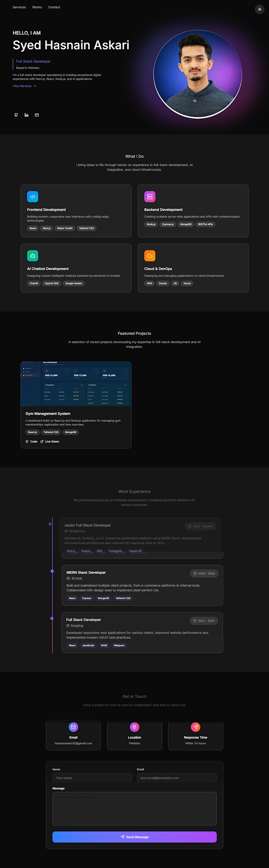Click the View Services link
The width and height of the screenshot is (269, 868).
[24, 86]
